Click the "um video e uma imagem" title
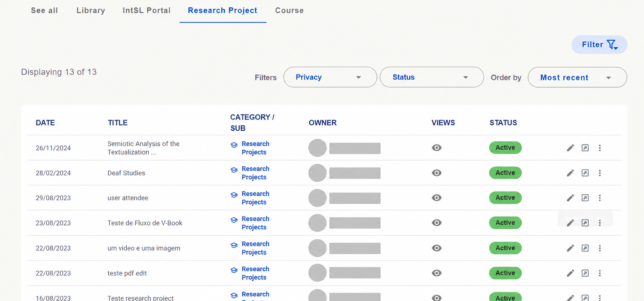Image resolution: width=644 pixels, height=301 pixels. 144,248
